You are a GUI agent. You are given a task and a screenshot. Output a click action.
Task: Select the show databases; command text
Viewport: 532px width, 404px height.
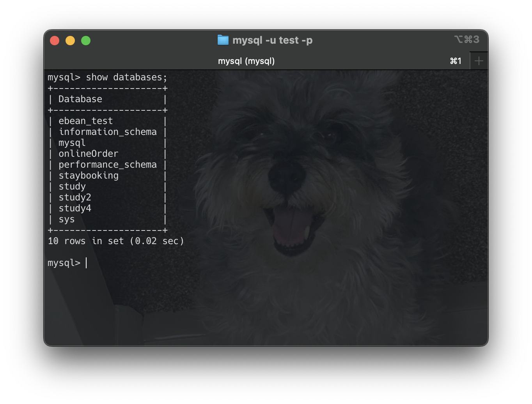126,77
